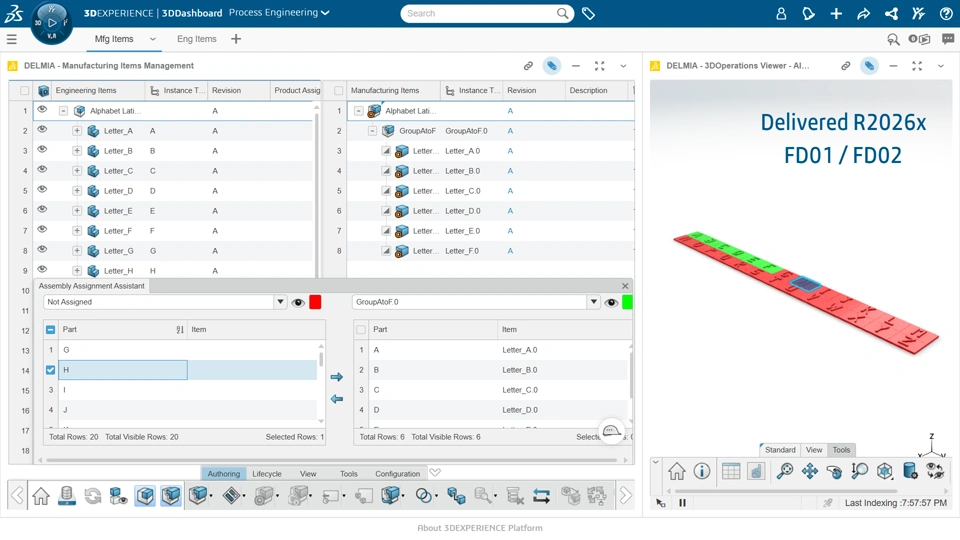Toggle visibility eye for Letter_D
The image size is (960, 540).
coord(42,189)
